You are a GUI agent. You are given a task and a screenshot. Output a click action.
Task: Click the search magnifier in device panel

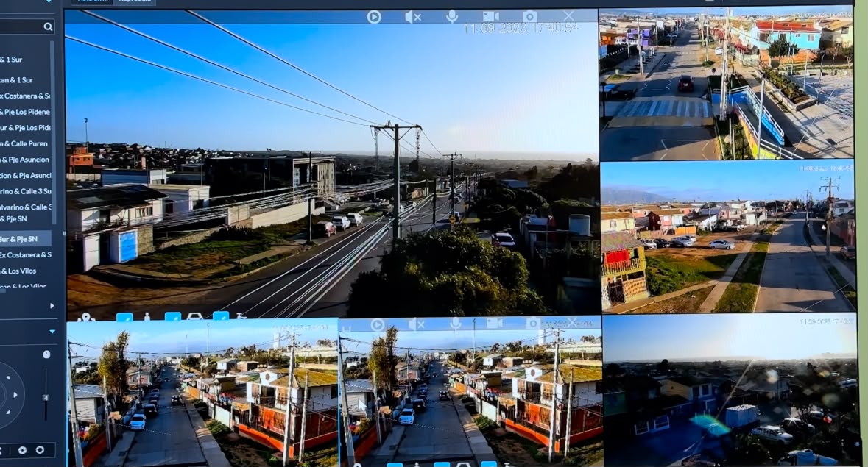point(48,26)
